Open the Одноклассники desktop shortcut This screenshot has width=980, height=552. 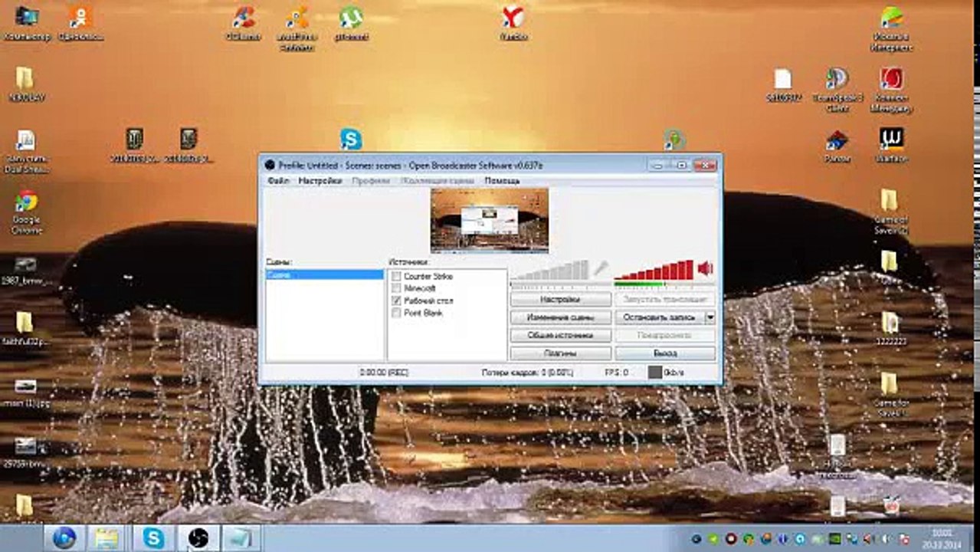click(x=80, y=23)
